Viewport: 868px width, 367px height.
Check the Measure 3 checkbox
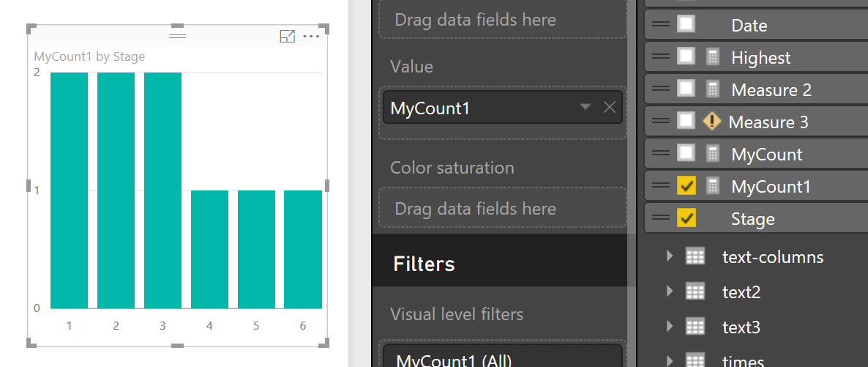686,121
